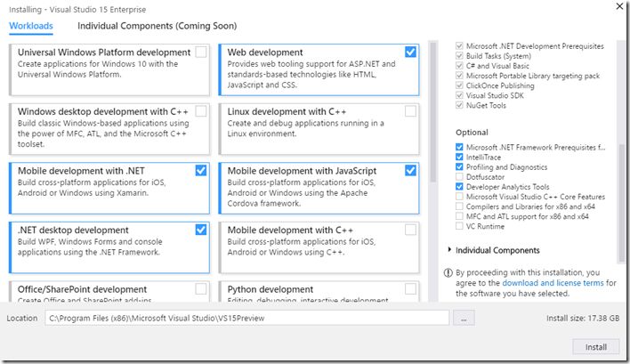Click NuGet Tools checkbox
630x364 pixels.
(x=459, y=105)
